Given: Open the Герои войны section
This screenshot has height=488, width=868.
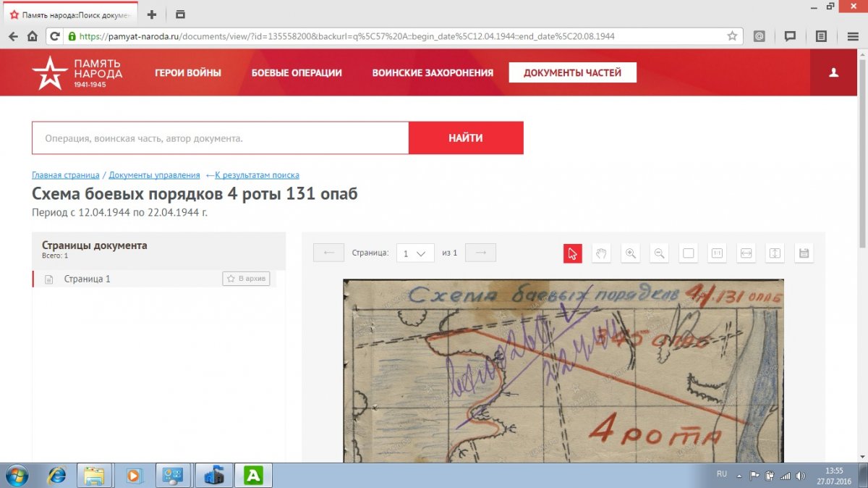Looking at the screenshot, I should (188, 72).
